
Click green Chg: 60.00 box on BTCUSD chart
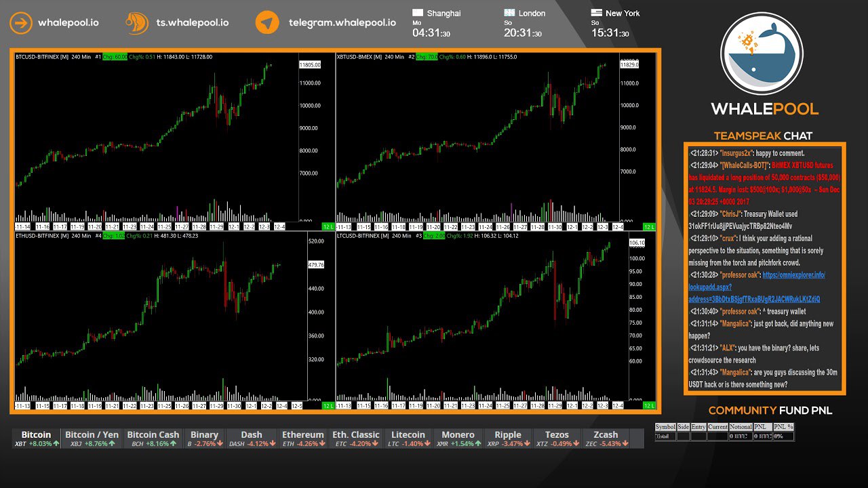(115, 57)
